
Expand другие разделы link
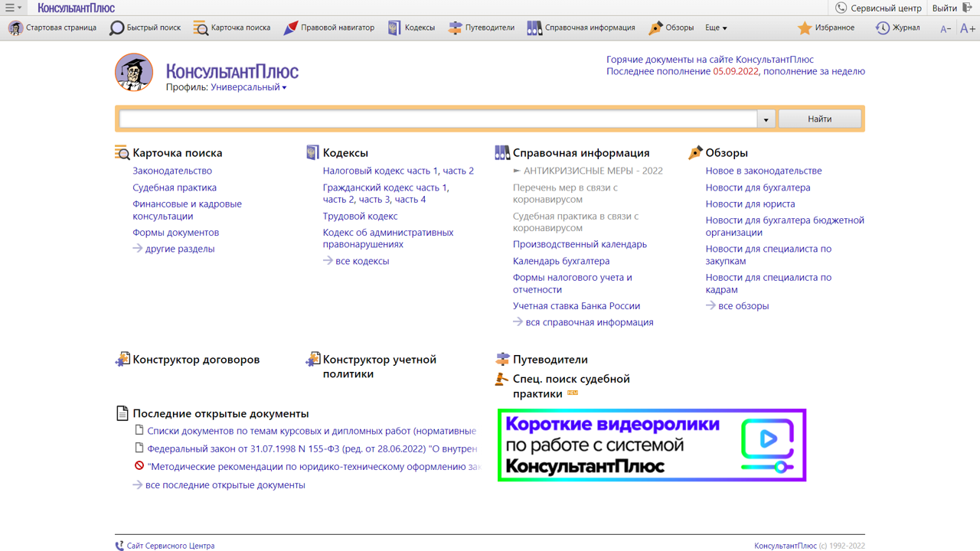(x=173, y=249)
